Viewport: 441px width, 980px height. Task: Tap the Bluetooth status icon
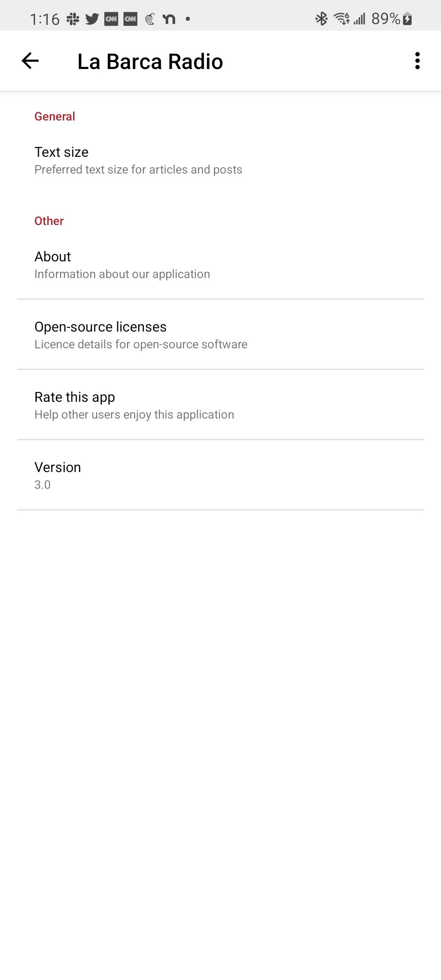tap(321, 19)
